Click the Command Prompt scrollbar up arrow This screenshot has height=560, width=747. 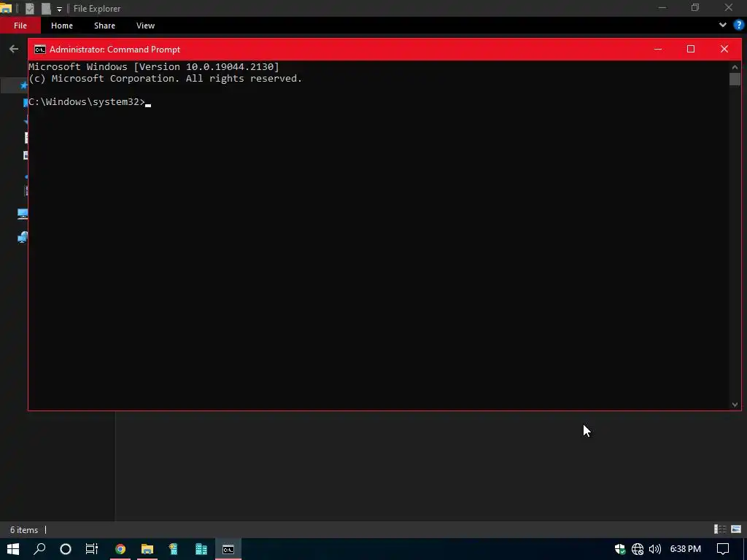click(x=735, y=67)
